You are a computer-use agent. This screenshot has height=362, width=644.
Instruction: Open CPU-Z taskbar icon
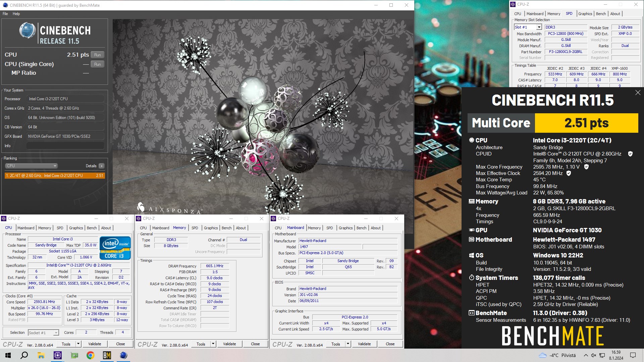tap(58, 355)
